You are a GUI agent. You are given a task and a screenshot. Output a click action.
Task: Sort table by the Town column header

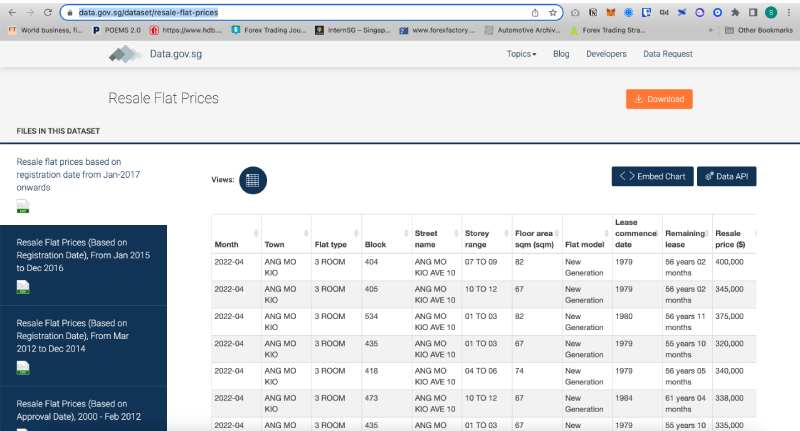tap(274, 244)
